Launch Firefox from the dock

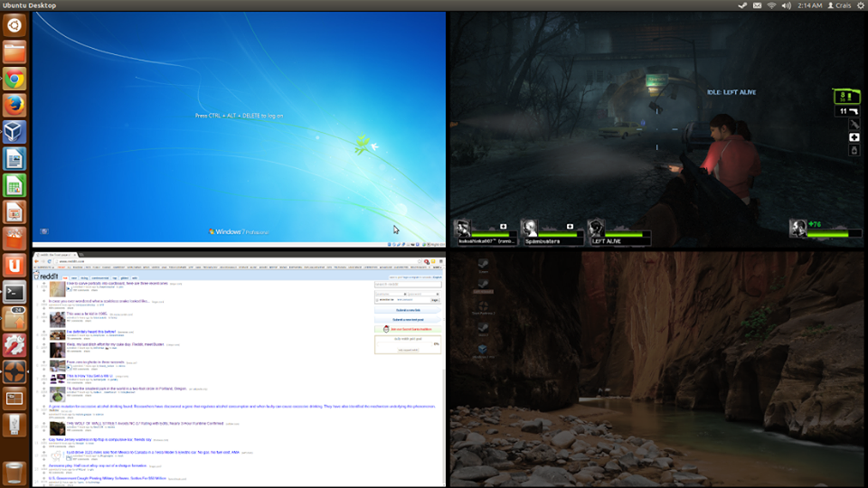tap(14, 106)
